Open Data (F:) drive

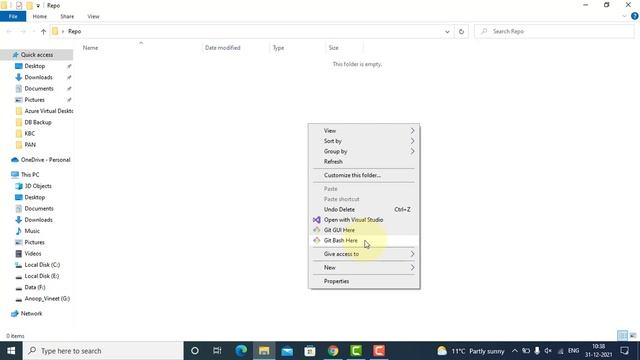click(x=35, y=287)
